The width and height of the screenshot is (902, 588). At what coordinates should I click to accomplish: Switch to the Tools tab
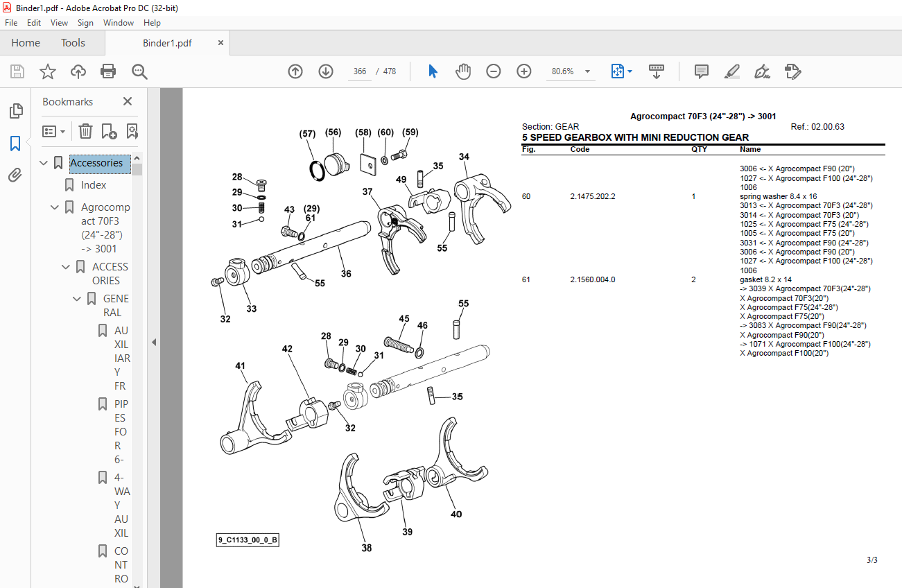click(x=73, y=43)
